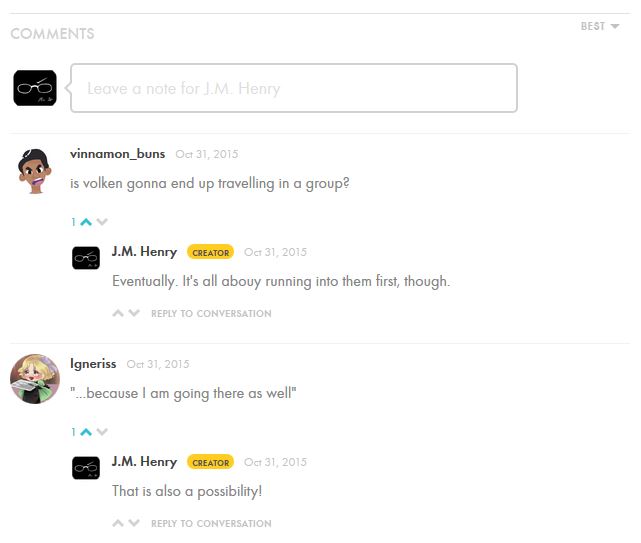The image size is (641, 543).
Task: Click J.M. Henry's name in first reply
Action: [x=144, y=252]
